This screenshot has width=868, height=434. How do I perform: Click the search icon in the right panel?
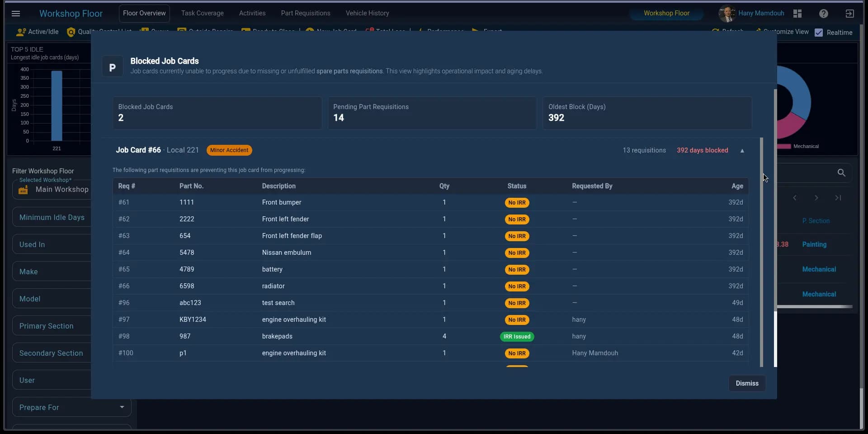(x=842, y=173)
